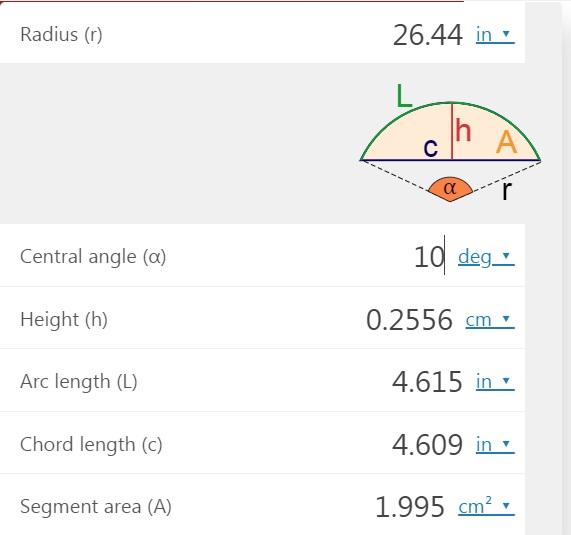Screen dimensions: 571x535
Task: Click the orange A area label in diagram
Action: pyautogui.click(x=507, y=142)
